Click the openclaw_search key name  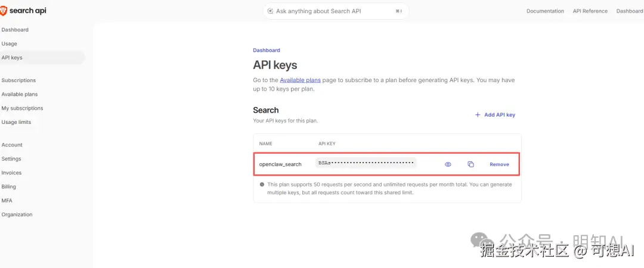(x=280, y=164)
